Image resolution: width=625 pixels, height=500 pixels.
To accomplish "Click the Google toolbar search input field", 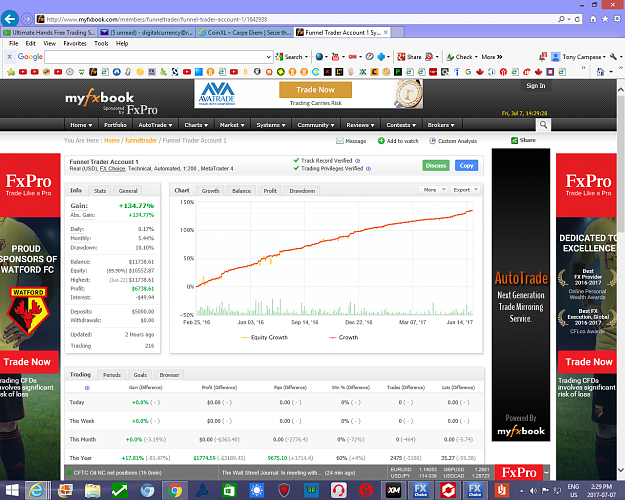I will point(155,57).
